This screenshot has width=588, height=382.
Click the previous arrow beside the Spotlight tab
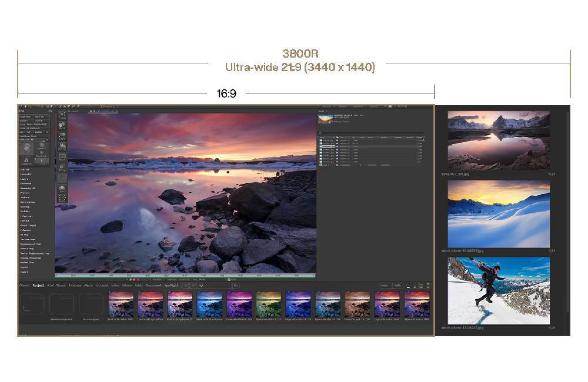click(186, 285)
